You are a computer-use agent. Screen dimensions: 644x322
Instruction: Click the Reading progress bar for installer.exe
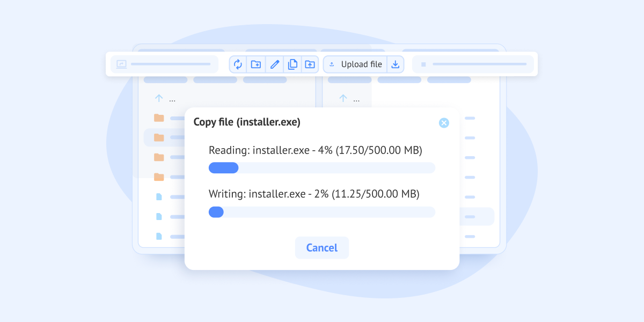(321, 168)
